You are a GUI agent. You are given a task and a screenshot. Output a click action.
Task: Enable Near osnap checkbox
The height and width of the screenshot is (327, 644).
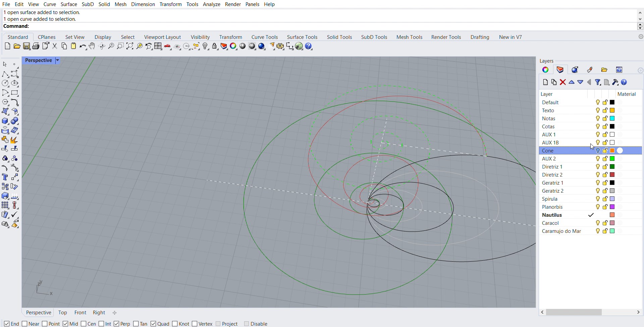click(25, 324)
